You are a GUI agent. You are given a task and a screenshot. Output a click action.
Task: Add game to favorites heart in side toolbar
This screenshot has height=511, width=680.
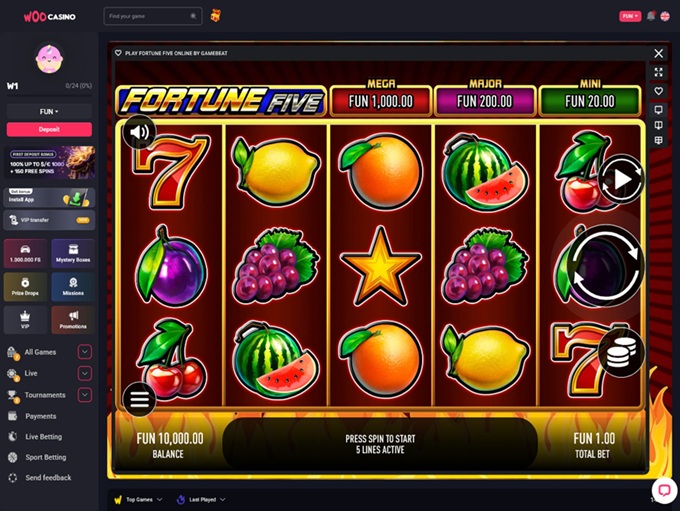coord(658,91)
